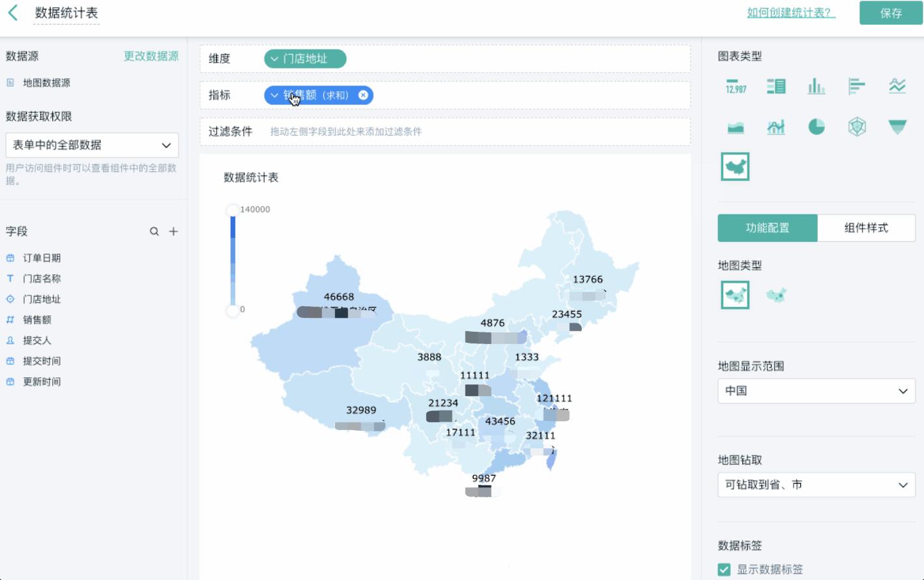Switch to the 组件样式 tab

tap(867, 228)
